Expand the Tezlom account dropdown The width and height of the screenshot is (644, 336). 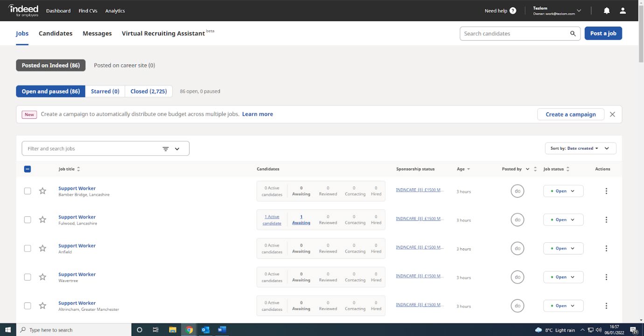[579, 10]
